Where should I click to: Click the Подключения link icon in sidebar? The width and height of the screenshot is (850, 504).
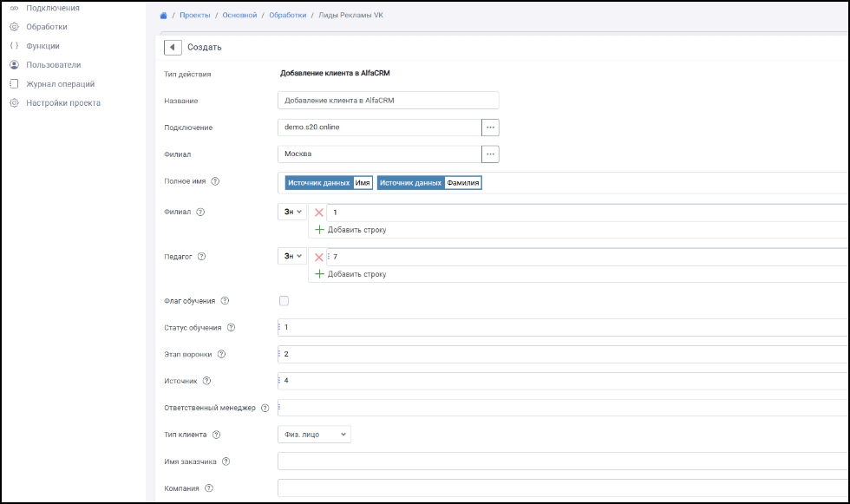(15, 8)
